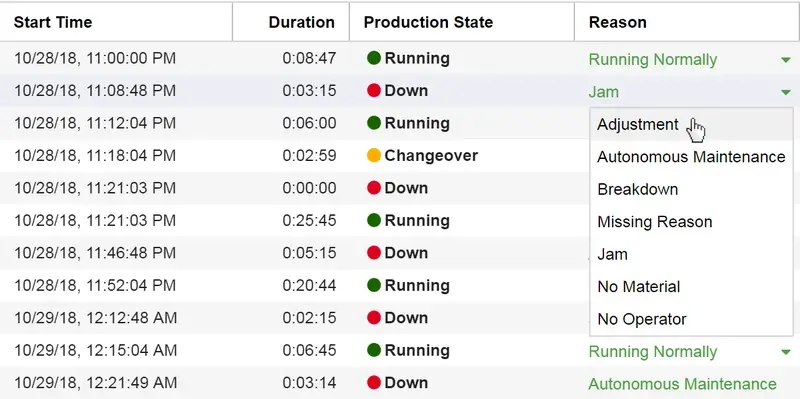This screenshot has height=399, width=800.
Task: Select No Material from the reason list
Action: click(691, 287)
